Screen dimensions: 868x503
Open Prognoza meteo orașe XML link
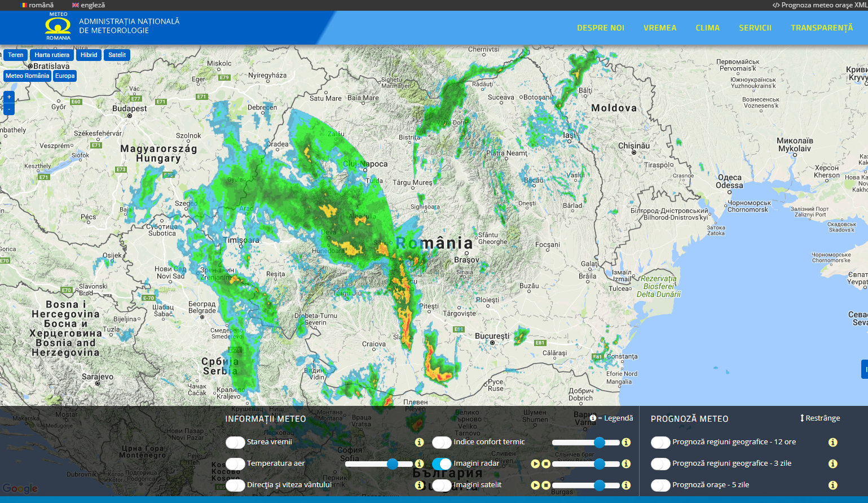(819, 5)
